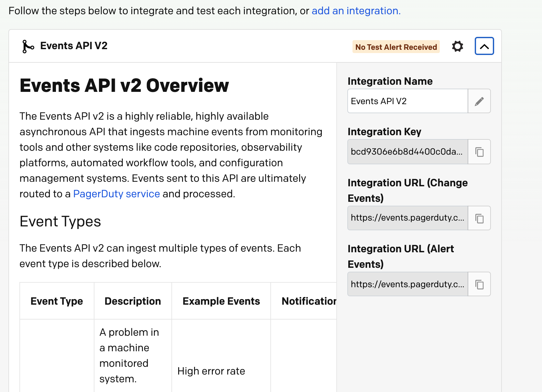This screenshot has height=392, width=542.
Task: Click the Integration Name label
Action: click(390, 81)
